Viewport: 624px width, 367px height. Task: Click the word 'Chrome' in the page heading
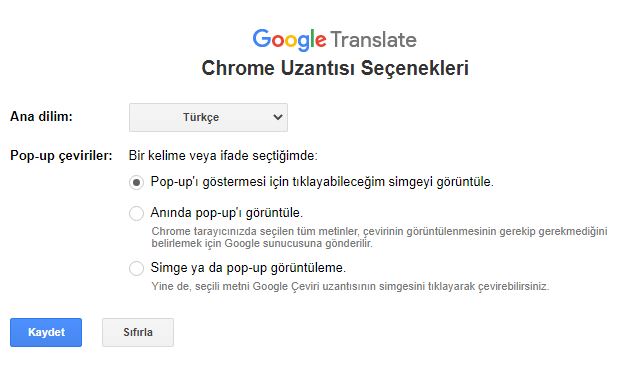coord(238,68)
